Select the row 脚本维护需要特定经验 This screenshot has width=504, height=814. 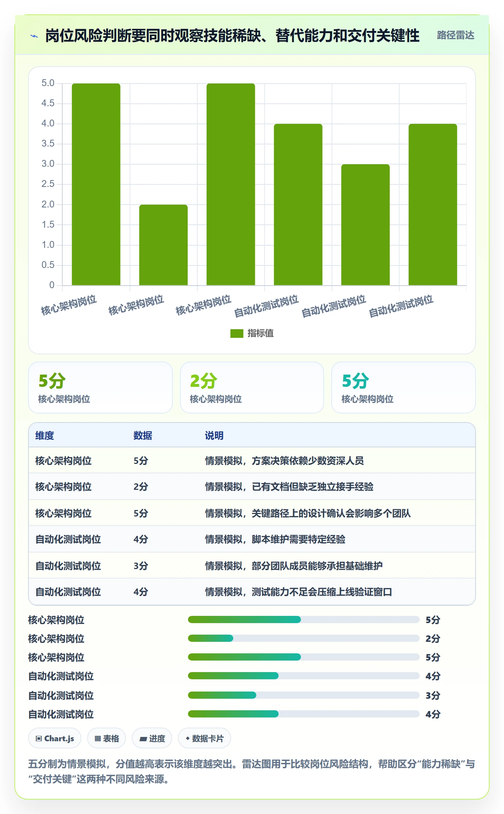[x=252, y=539]
